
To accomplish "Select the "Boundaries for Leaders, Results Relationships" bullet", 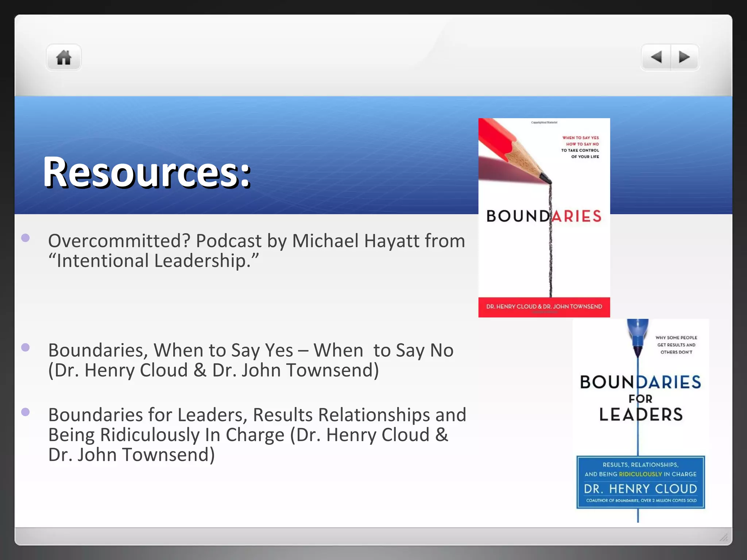I will (257, 435).
